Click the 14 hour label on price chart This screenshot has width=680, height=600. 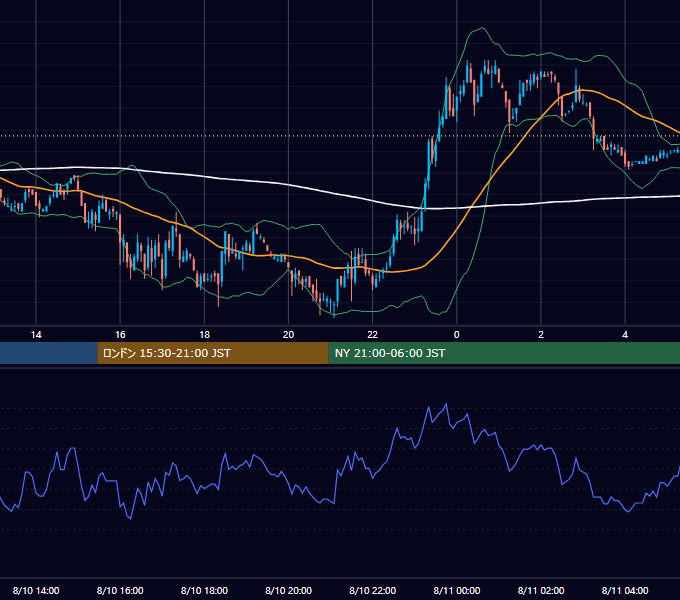click(x=36, y=335)
